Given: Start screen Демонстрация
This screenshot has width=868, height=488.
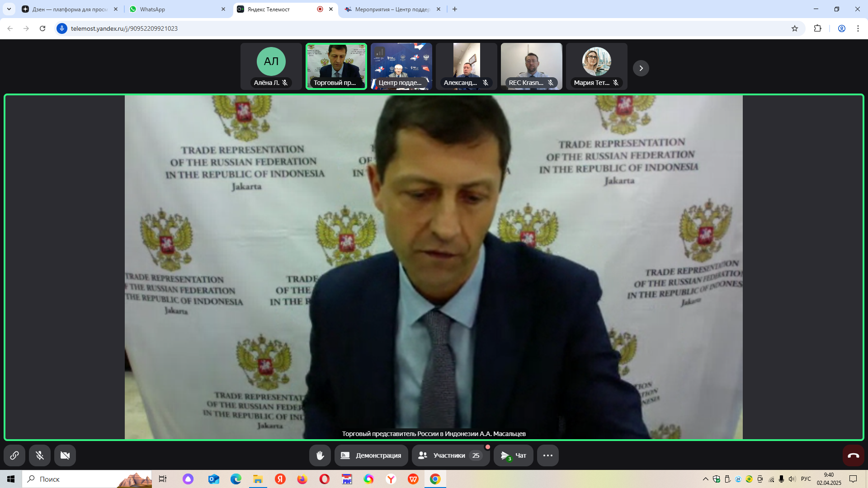Looking at the screenshot, I should pos(371,455).
